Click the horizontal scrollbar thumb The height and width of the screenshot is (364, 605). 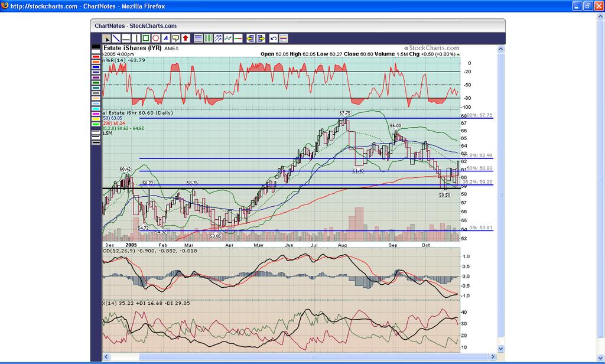[314, 357]
